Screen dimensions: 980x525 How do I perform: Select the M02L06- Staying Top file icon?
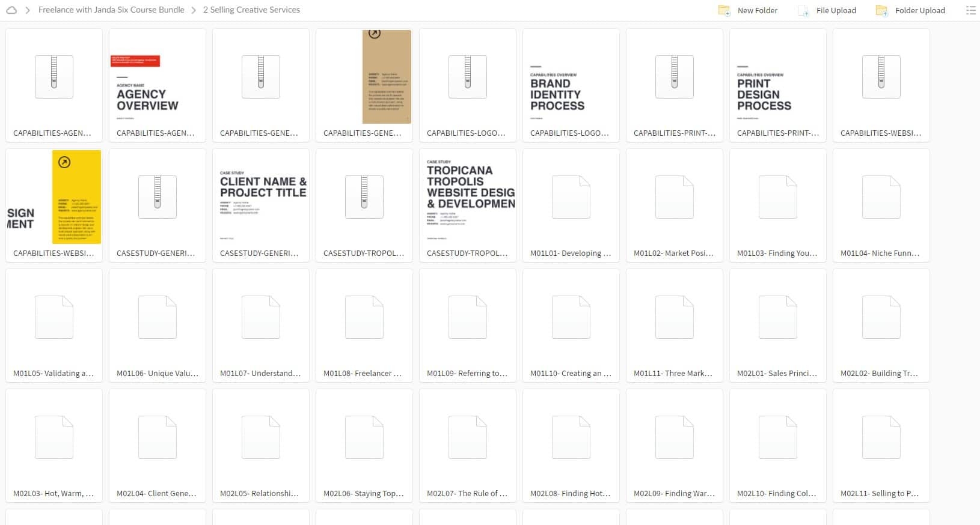pyautogui.click(x=364, y=437)
